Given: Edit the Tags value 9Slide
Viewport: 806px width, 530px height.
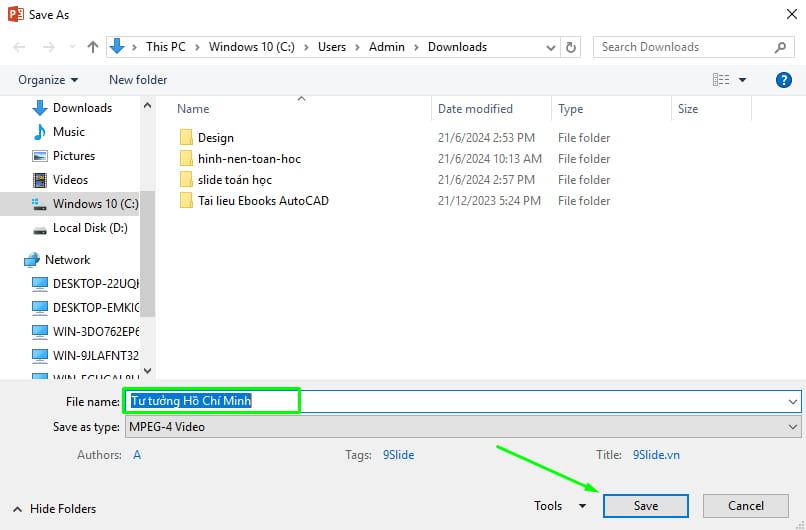Looking at the screenshot, I should (398, 455).
